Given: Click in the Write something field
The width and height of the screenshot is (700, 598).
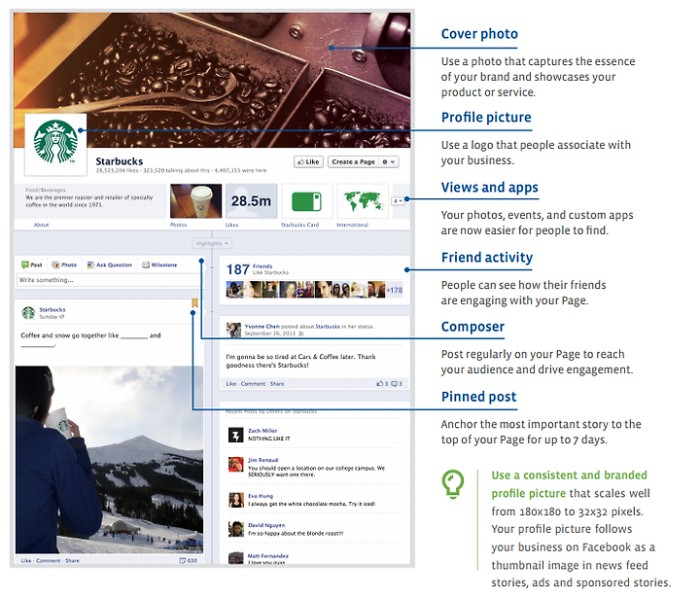Looking at the screenshot, I should tap(109, 280).
